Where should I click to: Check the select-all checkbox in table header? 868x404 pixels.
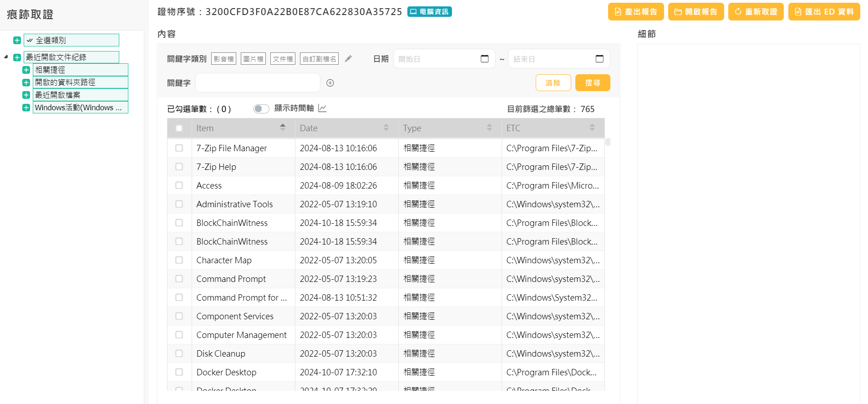[x=179, y=128]
